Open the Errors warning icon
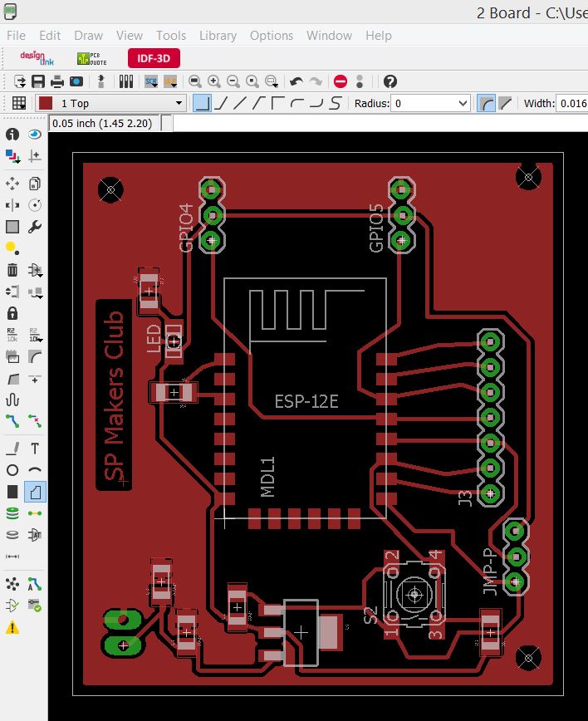This screenshot has height=721, width=588. coord(12,627)
